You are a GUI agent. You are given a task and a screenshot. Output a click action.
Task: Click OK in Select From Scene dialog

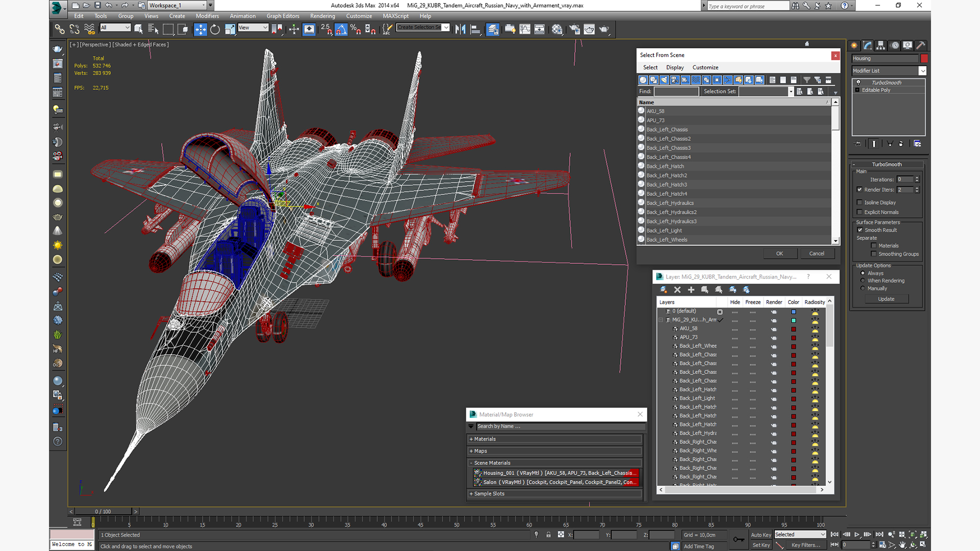click(x=779, y=254)
